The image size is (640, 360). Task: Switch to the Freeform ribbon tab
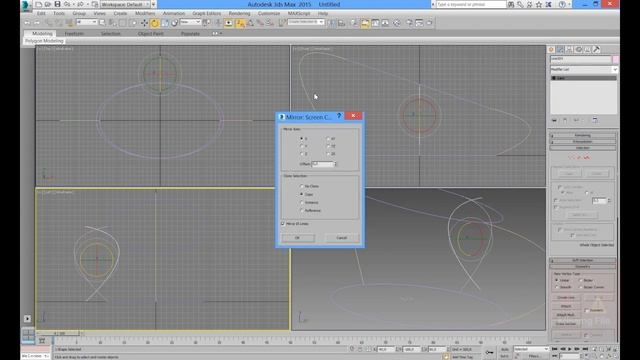coord(74,33)
